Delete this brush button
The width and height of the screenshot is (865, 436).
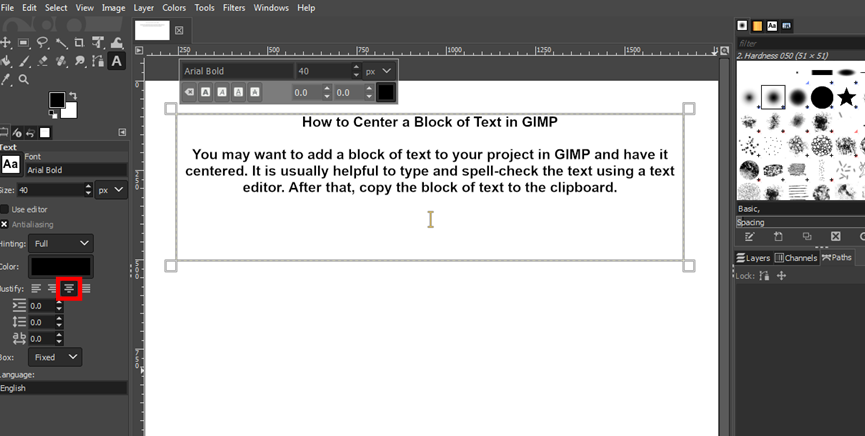(x=835, y=237)
